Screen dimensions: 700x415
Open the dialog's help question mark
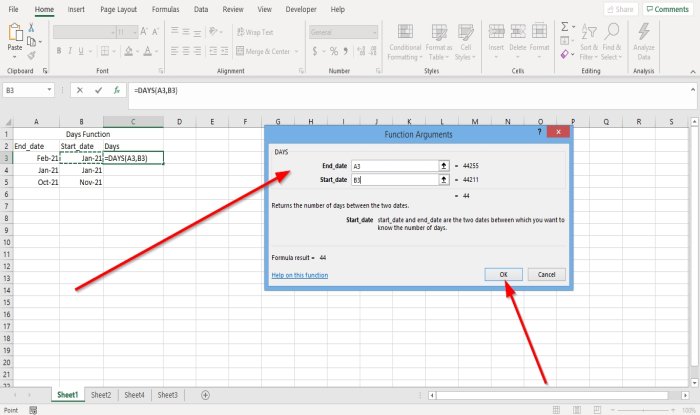pos(540,131)
